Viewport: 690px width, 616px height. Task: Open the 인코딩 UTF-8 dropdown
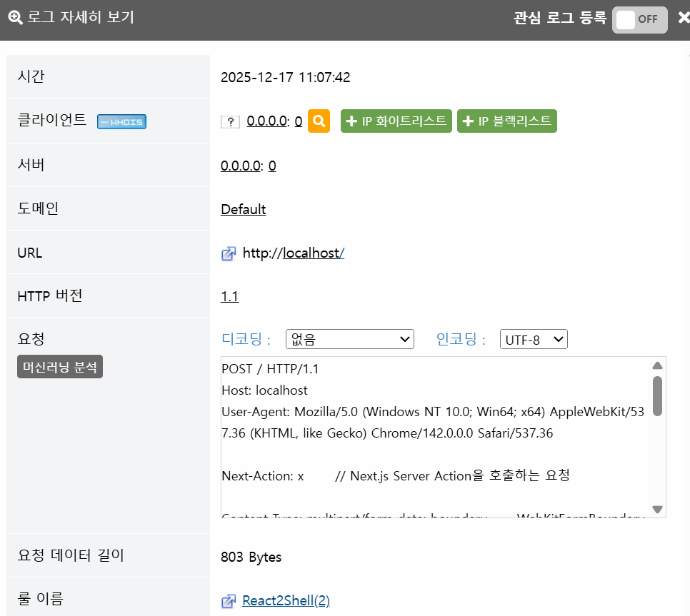point(534,339)
